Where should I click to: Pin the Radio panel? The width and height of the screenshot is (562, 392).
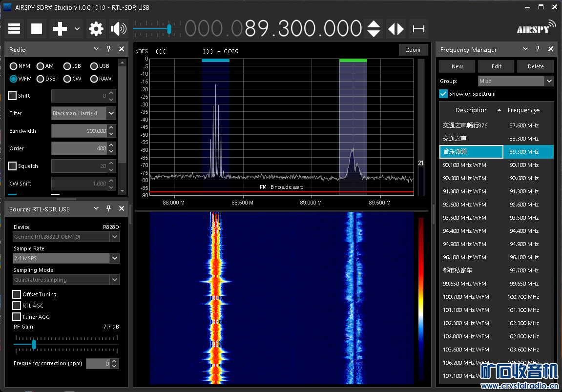click(109, 49)
